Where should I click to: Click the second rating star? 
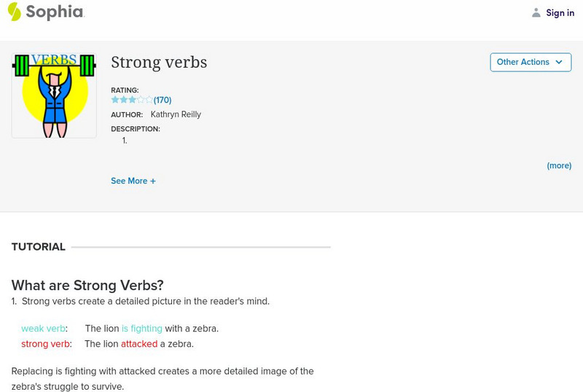(123, 100)
